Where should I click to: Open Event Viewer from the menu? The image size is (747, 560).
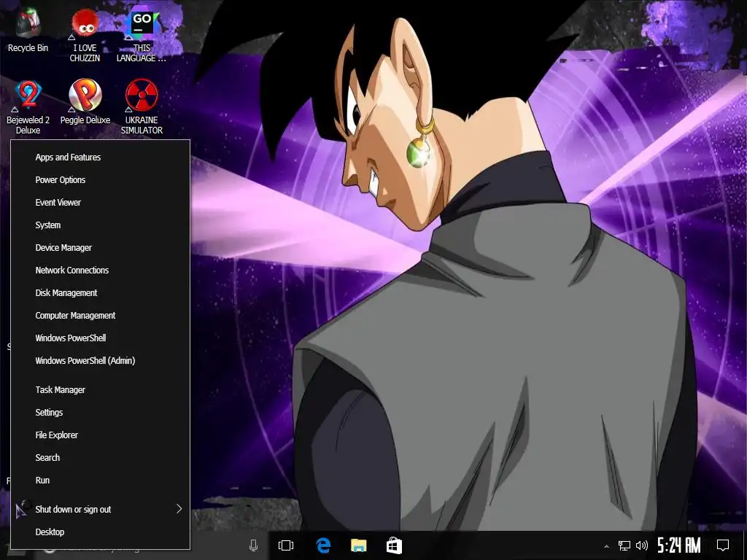coord(101,203)
